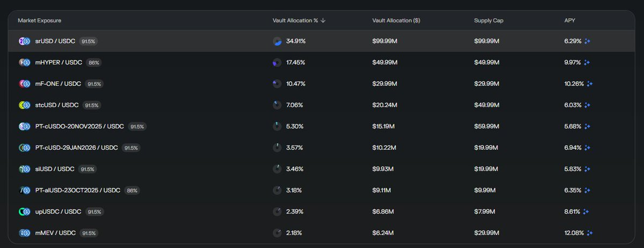Click the 91.5% badge next to siUSD

88,169
